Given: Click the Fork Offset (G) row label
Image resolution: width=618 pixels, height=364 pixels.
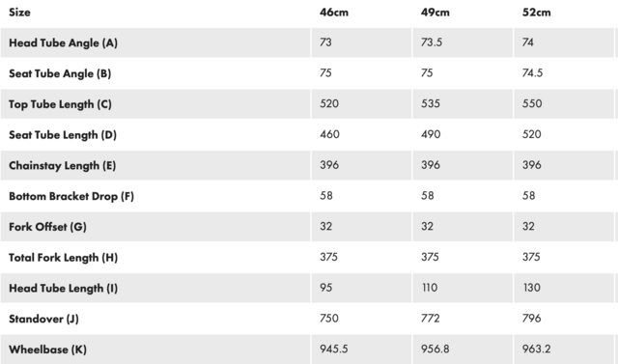Looking at the screenshot, I should [47, 227].
